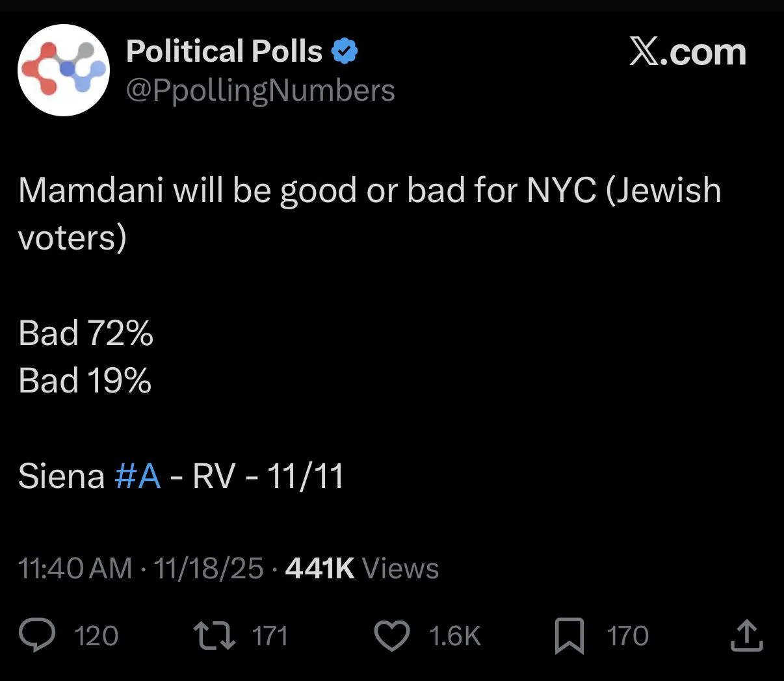Click the 170 bookmarks count
This screenshot has height=681, width=784.
(x=627, y=636)
